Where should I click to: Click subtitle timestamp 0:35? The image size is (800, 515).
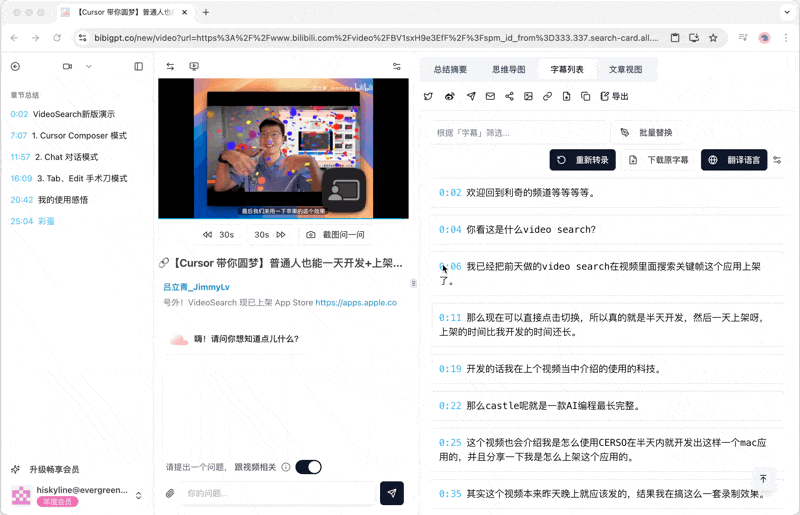point(450,494)
